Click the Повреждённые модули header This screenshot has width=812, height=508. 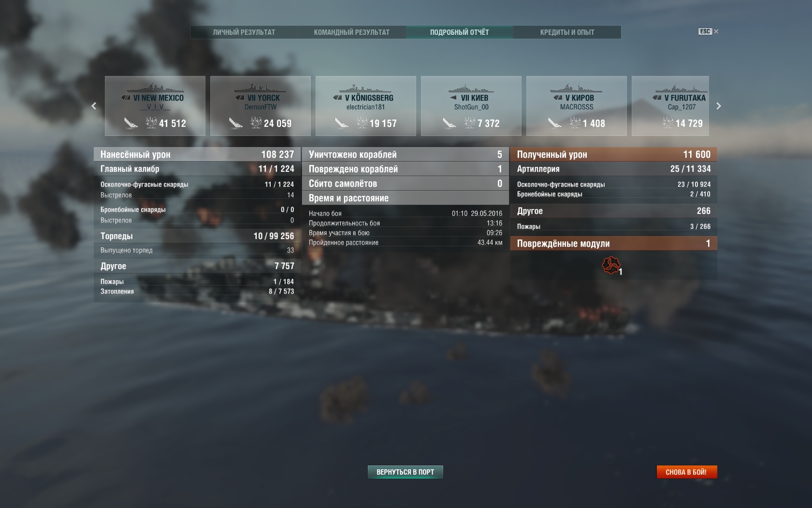tap(614, 243)
